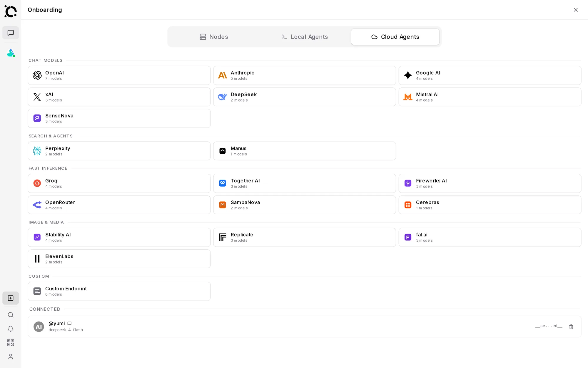Image resolution: width=588 pixels, height=368 pixels.
Task: Select the Cerebras provider card
Action: point(490,205)
